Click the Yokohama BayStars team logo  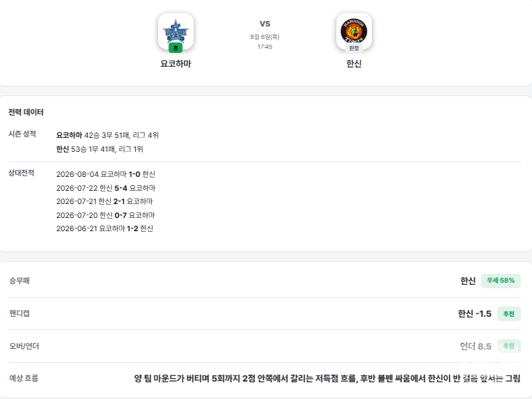175,31
